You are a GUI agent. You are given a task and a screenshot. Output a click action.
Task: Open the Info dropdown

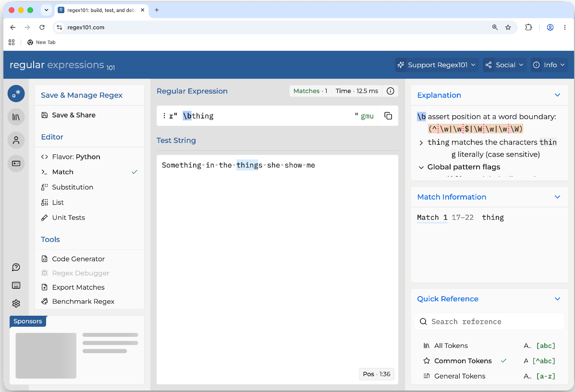pyautogui.click(x=550, y=65)
